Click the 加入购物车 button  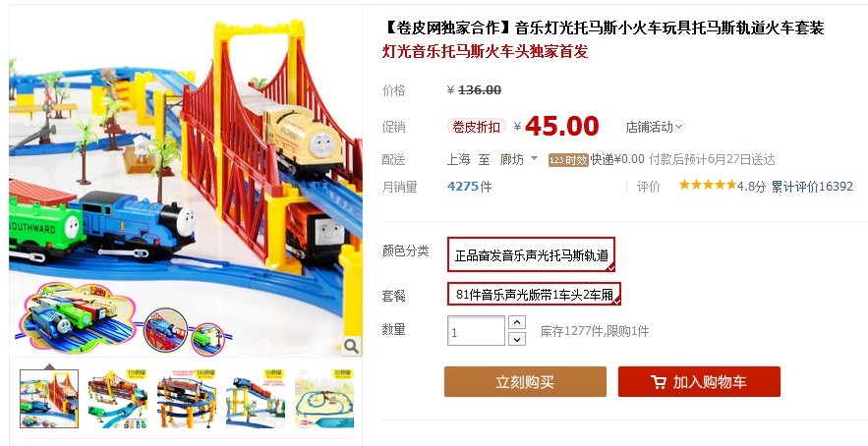[699, 382]
